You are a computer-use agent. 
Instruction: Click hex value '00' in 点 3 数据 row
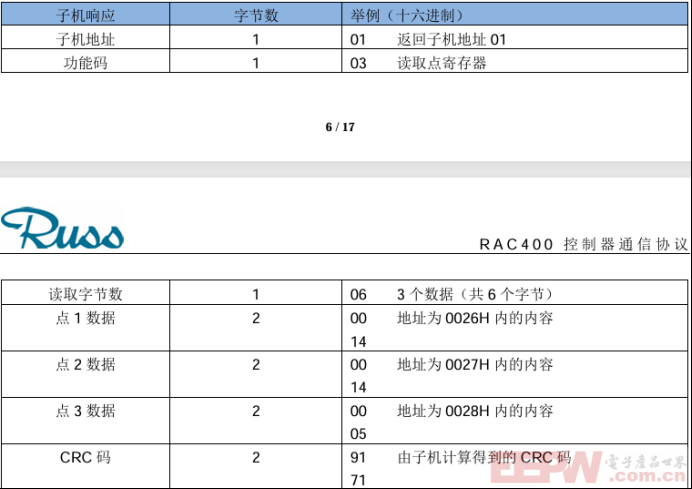pyautogui.click(x=358, y=411)
